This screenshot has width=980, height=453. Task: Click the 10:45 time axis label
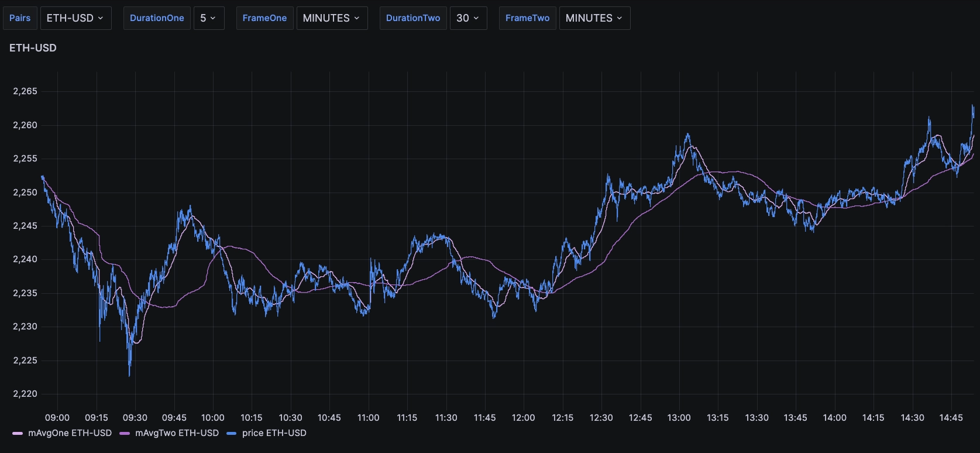pos(329,418)
